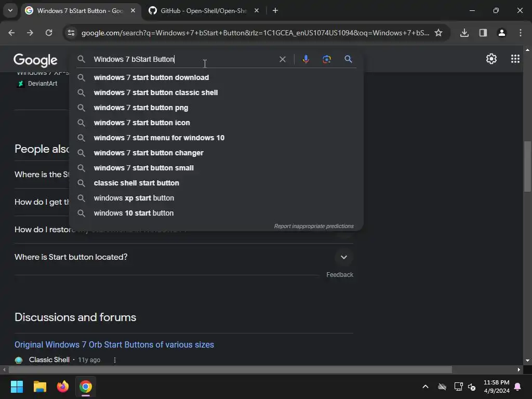Image resolution: width=532 pixels, height=399 pixels.
Task: Show hidden system tray icons
Action: [425, 387]
